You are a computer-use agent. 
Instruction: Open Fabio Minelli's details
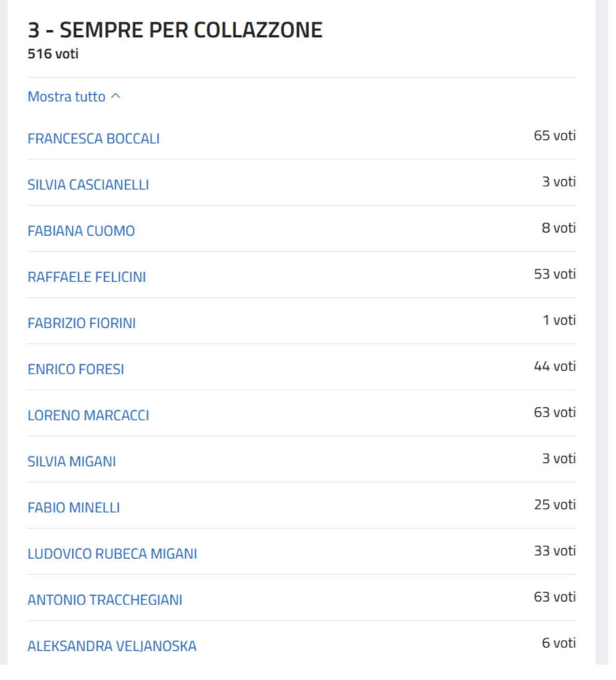click(74, 508)
